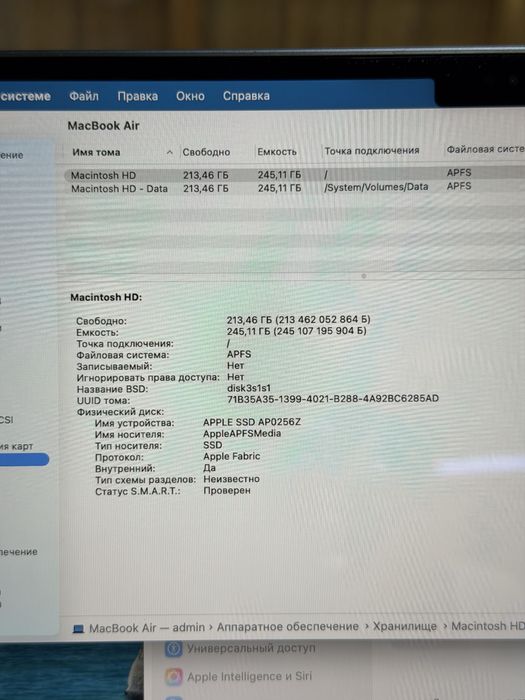Click MacBook Air — admin in path bar
This screenshot has height=700, width=525.
pos(147,628)
